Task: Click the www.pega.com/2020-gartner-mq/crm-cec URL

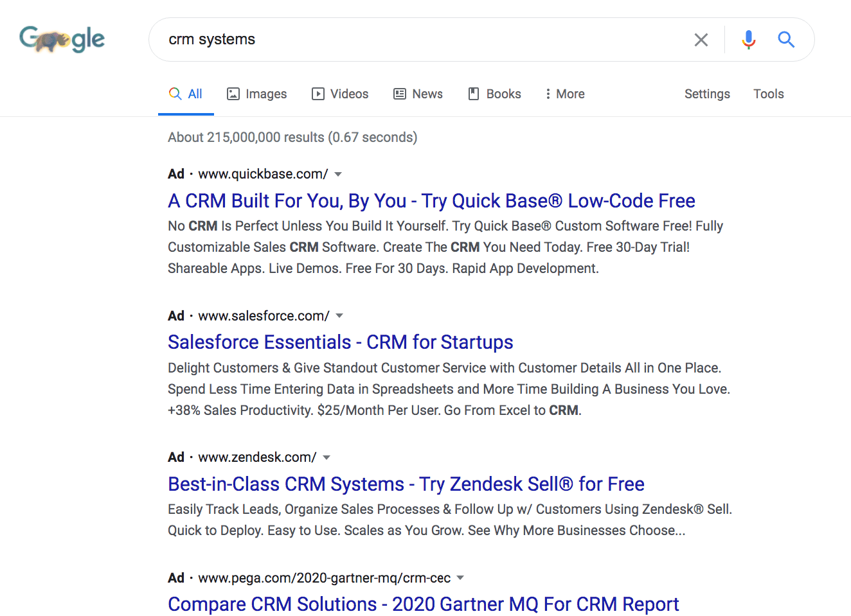Action: coord(324,578)
